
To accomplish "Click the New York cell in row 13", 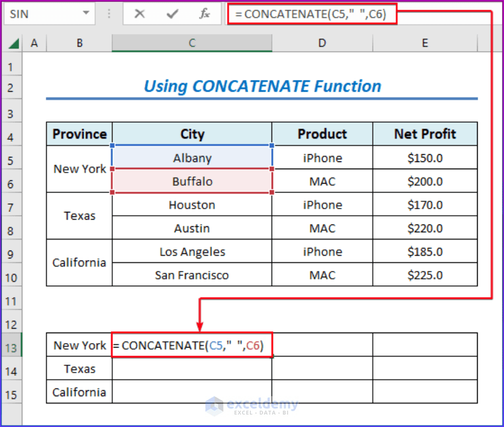I will [x=79, y=345].
